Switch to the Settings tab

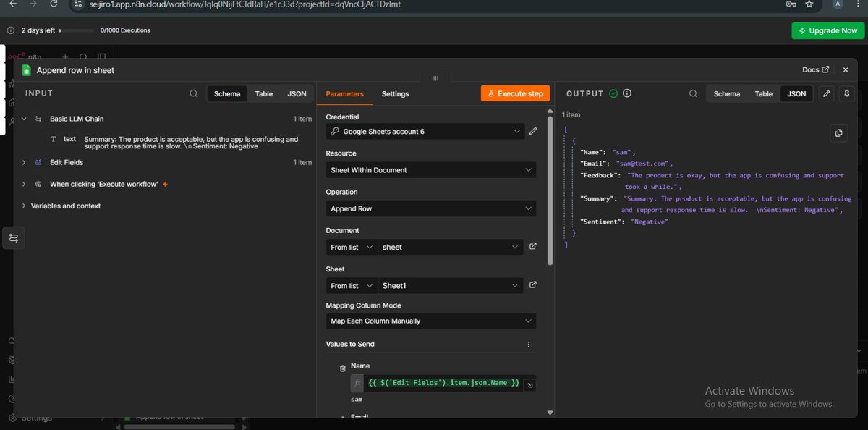[x=395, y=94]
